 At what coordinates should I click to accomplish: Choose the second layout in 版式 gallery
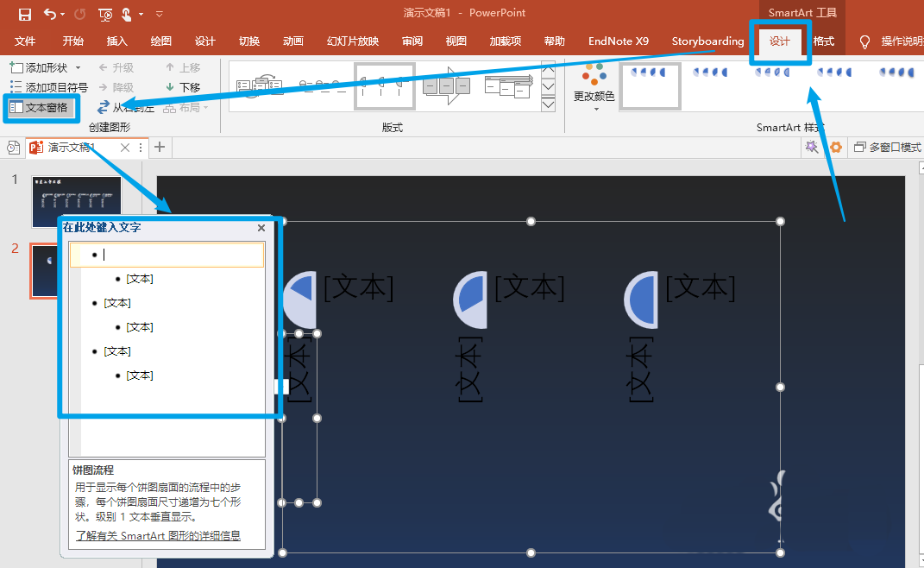[x=323, y=86]
